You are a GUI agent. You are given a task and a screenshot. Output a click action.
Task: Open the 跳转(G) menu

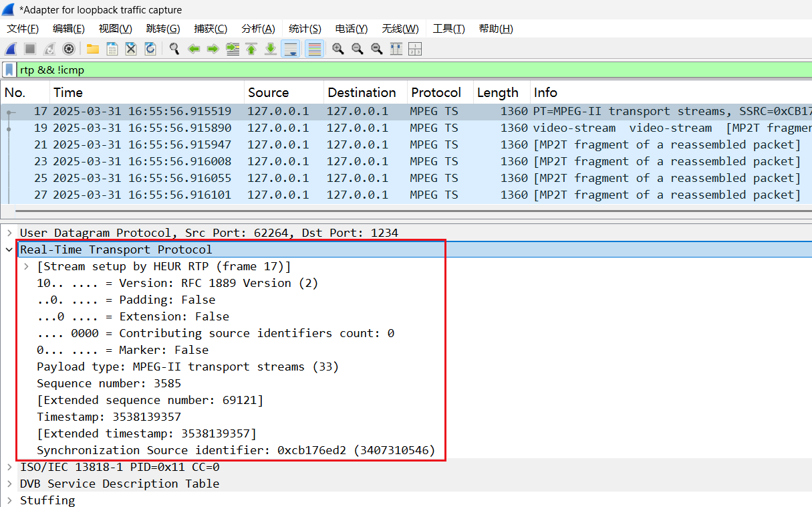163,29
